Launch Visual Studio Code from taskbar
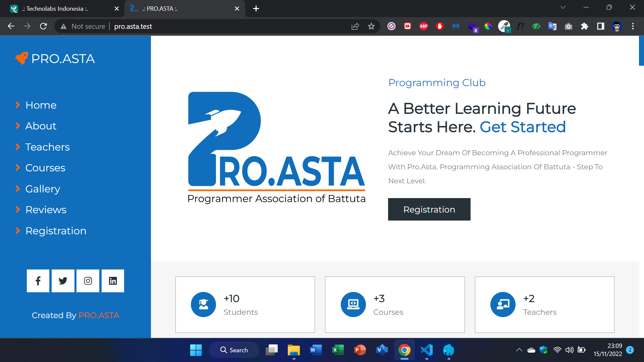This screenshot has height=362, width=644. (x=427, y=350)
